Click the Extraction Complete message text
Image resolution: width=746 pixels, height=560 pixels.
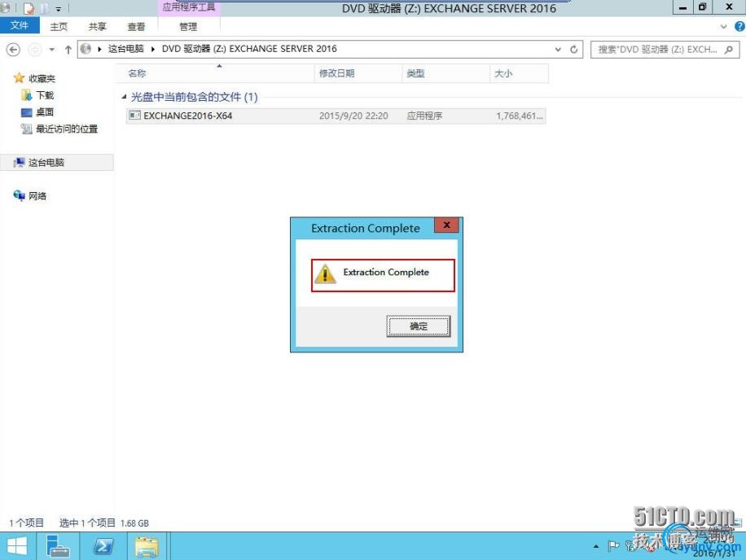[386, 273]
